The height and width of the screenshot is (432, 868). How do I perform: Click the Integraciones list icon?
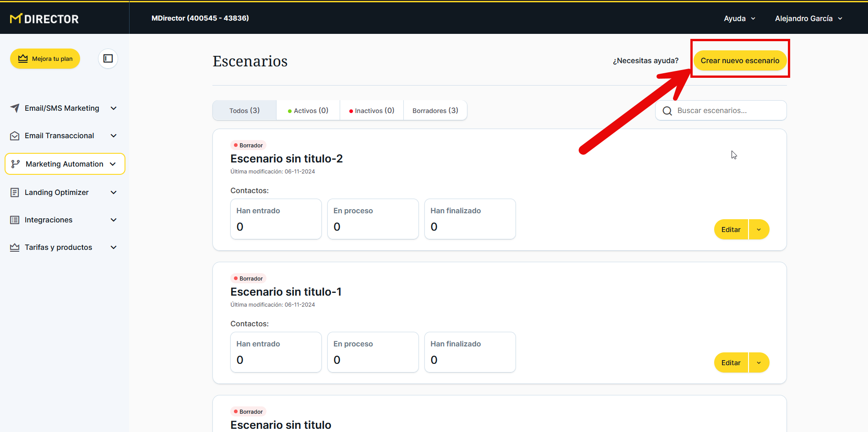coord(15,220)
